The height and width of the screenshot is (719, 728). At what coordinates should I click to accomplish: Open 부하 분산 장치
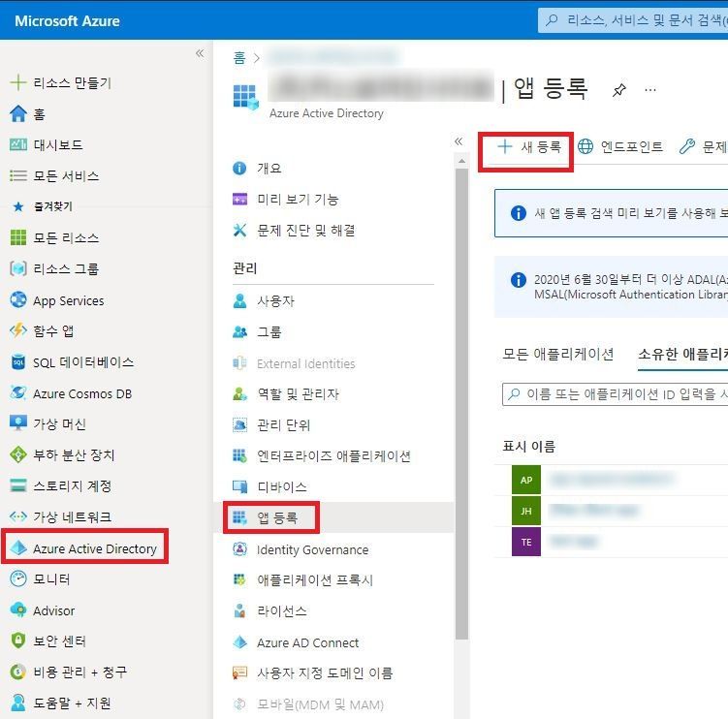click(x=62, y=454)
